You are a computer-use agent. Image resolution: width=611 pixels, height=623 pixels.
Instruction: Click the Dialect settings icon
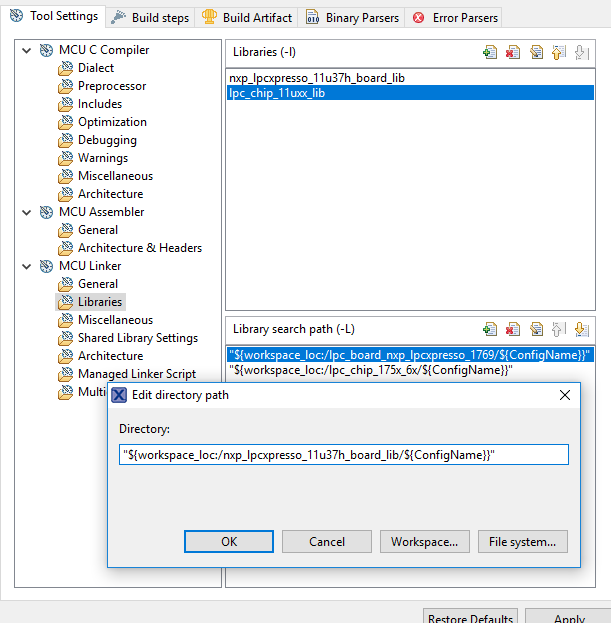coord(66,68)
